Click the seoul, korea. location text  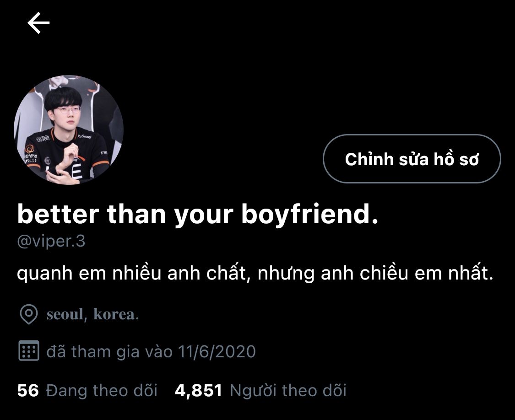(x=92, y=314)
